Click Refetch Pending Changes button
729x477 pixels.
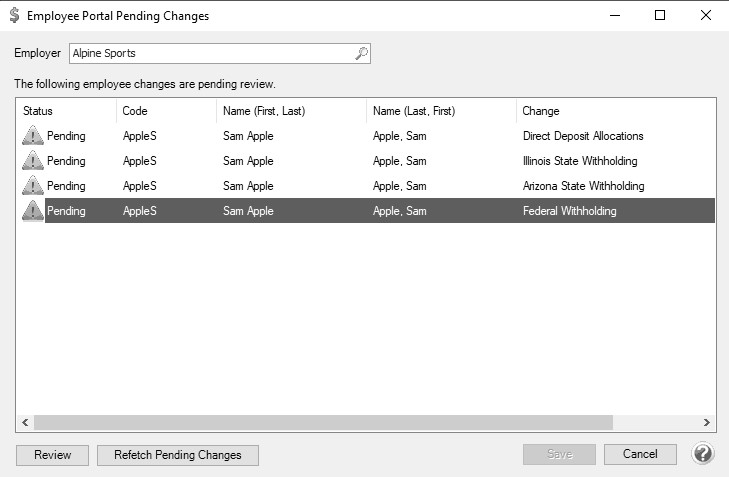178,455
